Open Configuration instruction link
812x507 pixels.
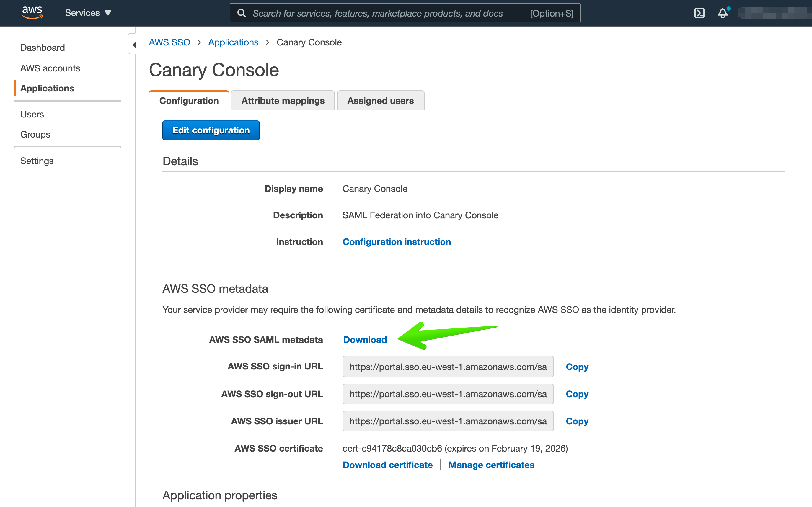pyautogui.click(x=397, y=242)
